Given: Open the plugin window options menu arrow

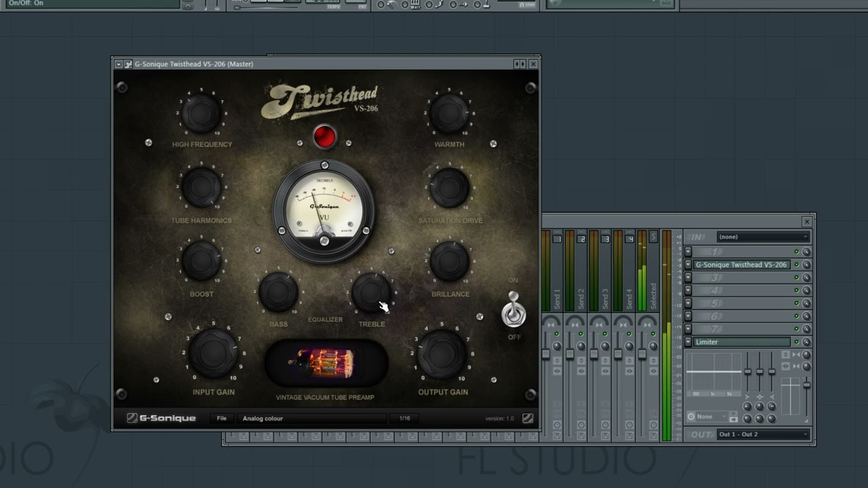Looking at the screenshot, I should 119,64.
